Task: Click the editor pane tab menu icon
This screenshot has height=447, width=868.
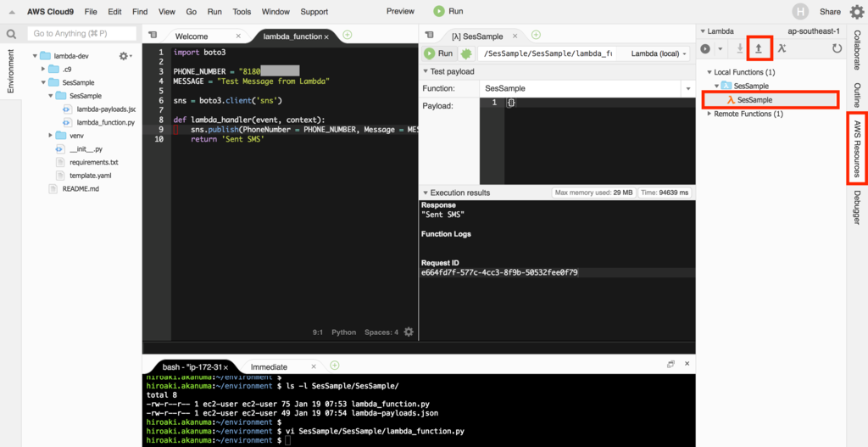Action: click(153, 35)
